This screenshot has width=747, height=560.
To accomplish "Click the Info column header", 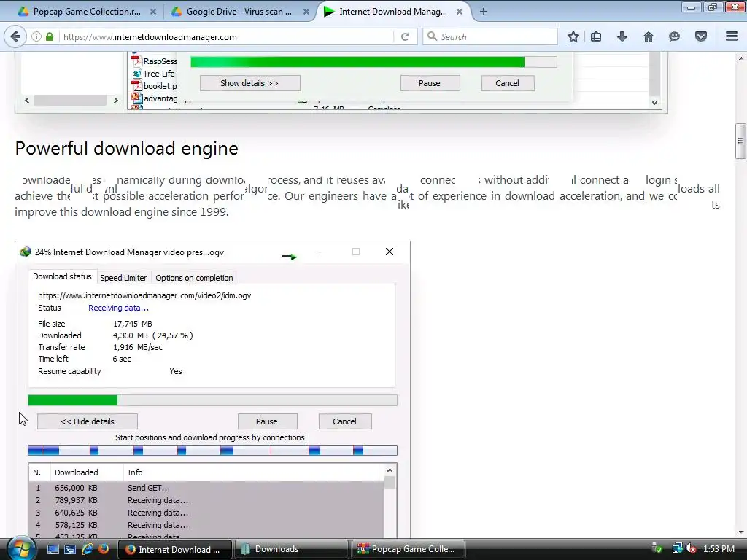I will click(252, 472).
